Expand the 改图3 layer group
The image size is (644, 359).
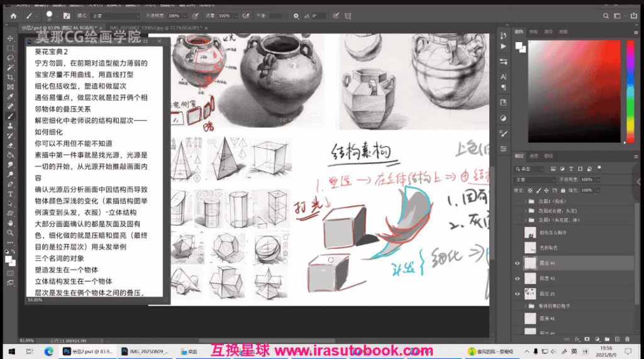tap(525, 201)
